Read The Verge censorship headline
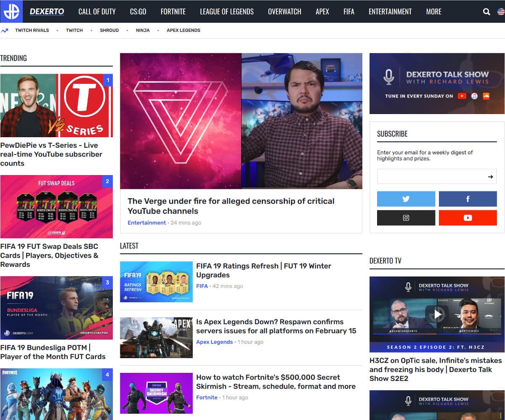Viewport: 505px width, 420px height. 231,206
